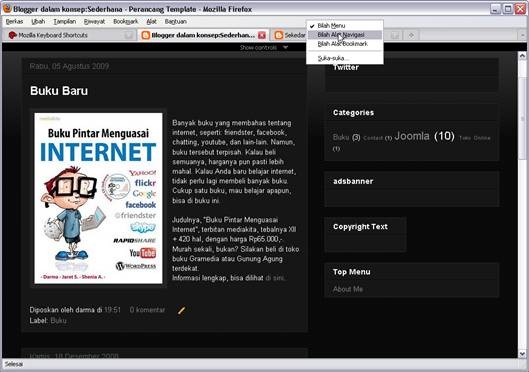Open the Contact category link
The width and height of the screenshot is (529, 372).
tap(373, 138)
